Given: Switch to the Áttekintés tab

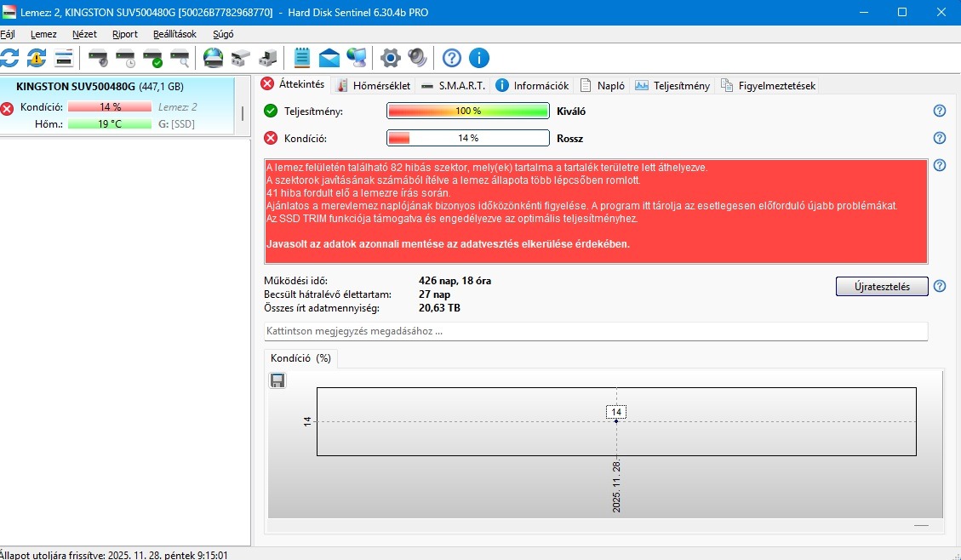Looking at the screenshot, I should tap(293, 84).
